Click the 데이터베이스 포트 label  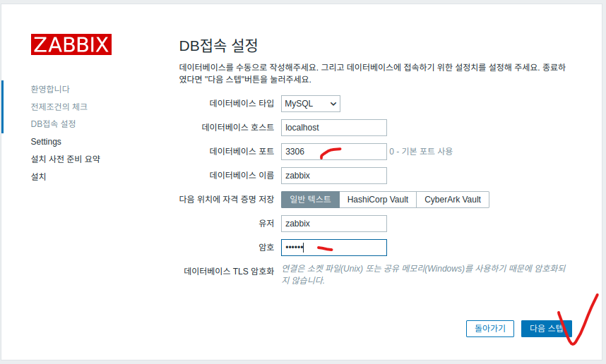[x=242, y=151]
